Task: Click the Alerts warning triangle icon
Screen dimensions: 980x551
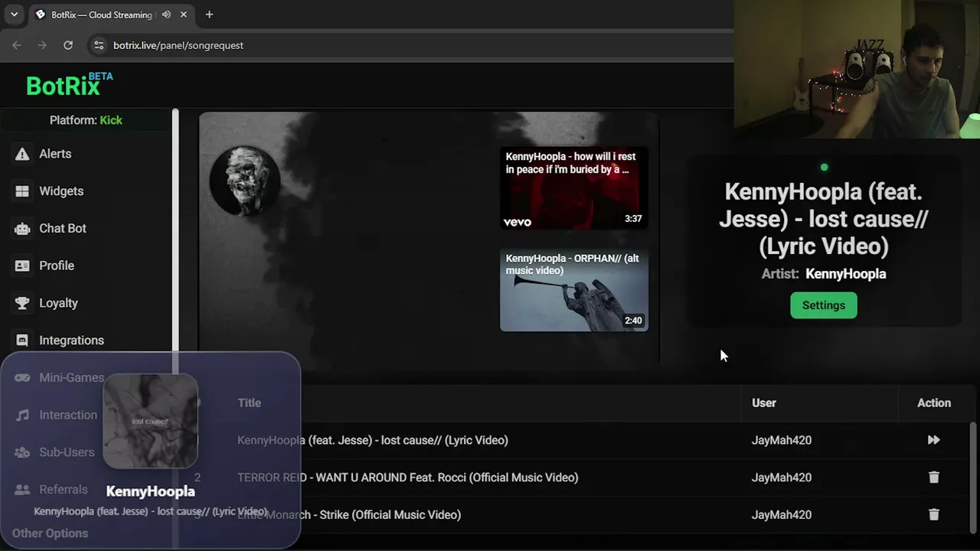Action: [22, 154]
